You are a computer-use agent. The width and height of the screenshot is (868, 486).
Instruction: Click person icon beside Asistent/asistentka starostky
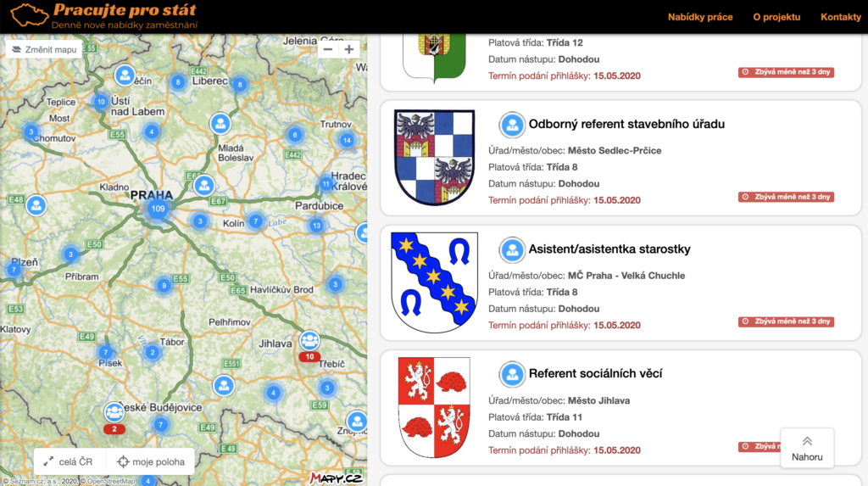[511, 249]
